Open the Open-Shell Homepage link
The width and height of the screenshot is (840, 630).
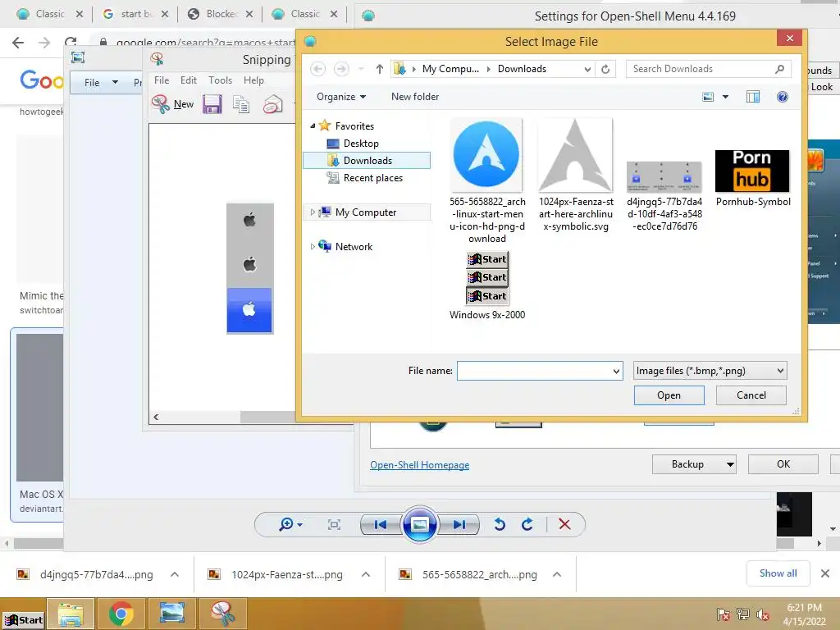pos(419,465)
